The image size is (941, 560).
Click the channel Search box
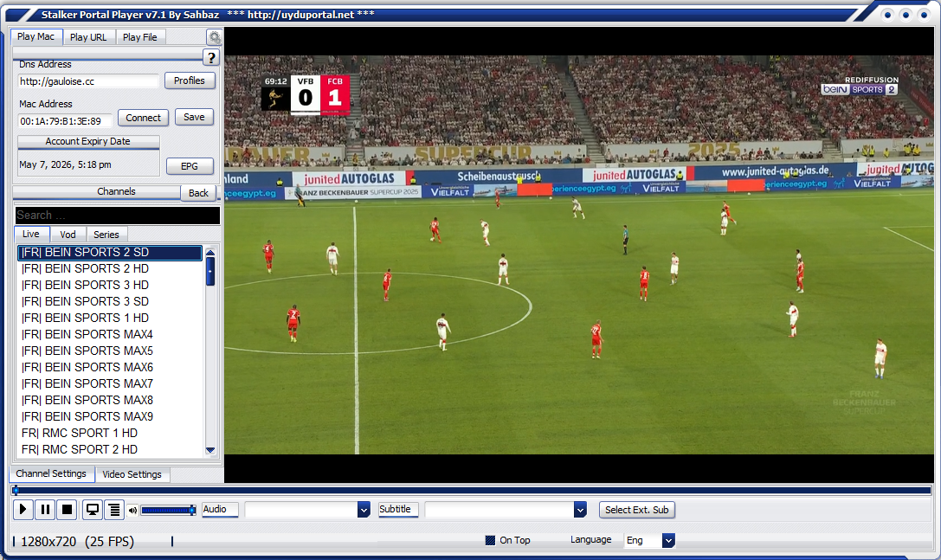click(x=118, y=215)
